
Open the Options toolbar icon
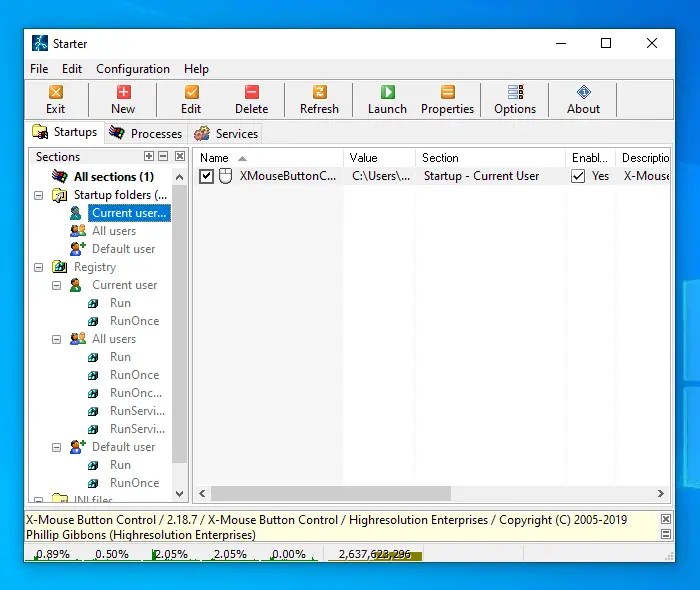pyautogui.click(x=515, y=93)
